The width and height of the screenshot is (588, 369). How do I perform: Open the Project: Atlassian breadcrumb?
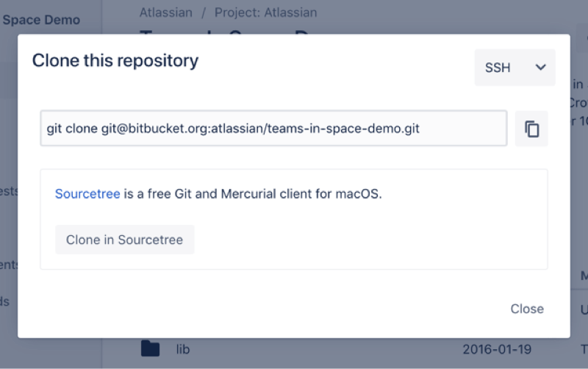[x=266, y=12]
